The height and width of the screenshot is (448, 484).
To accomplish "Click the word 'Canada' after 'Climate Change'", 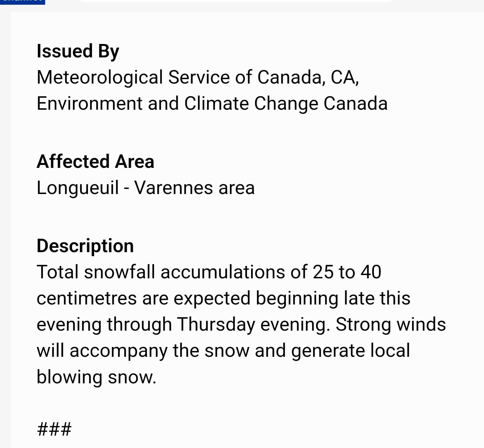I will 355,104.
